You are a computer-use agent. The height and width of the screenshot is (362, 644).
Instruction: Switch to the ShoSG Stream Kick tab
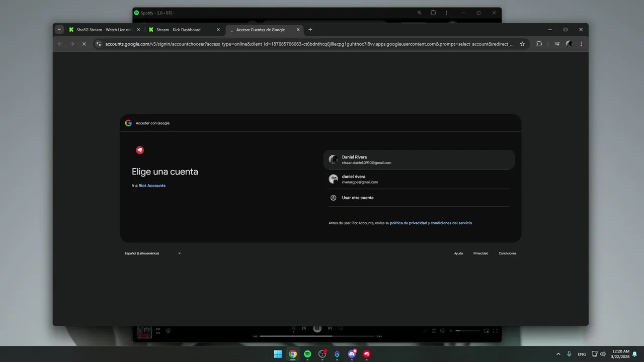coord(104,30)
